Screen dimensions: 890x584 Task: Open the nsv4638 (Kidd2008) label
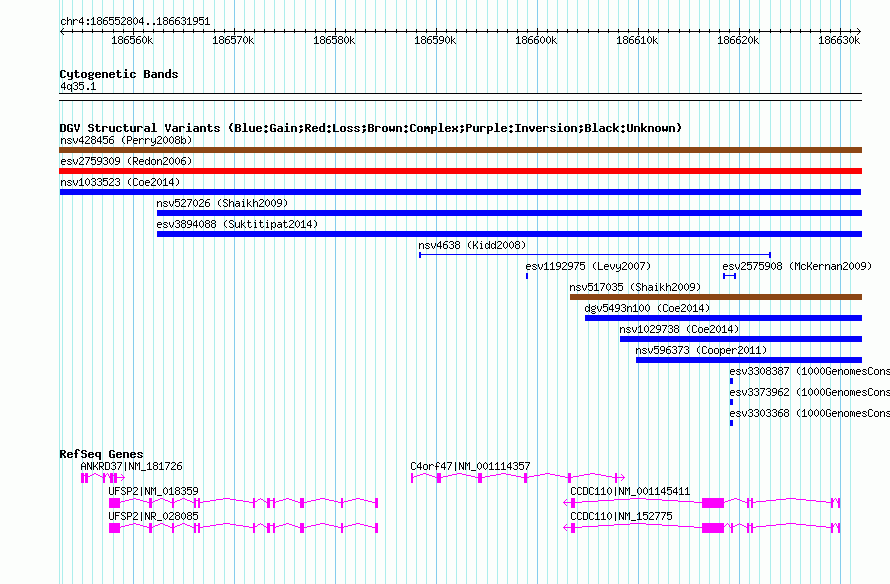click(x=472, y=245)
